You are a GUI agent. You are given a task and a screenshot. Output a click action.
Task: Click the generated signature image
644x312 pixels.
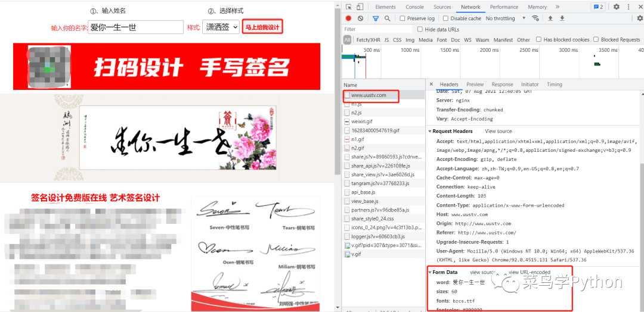(x=178, y=137)
